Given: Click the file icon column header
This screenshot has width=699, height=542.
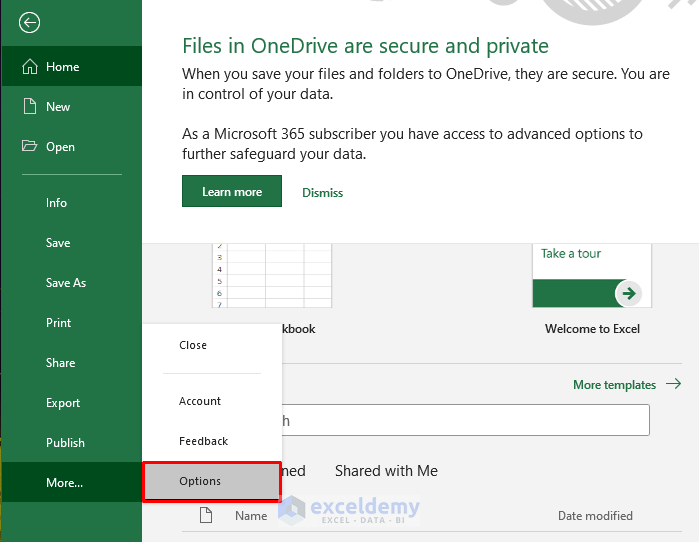Looking at the screenshot, I should (207, 516).
